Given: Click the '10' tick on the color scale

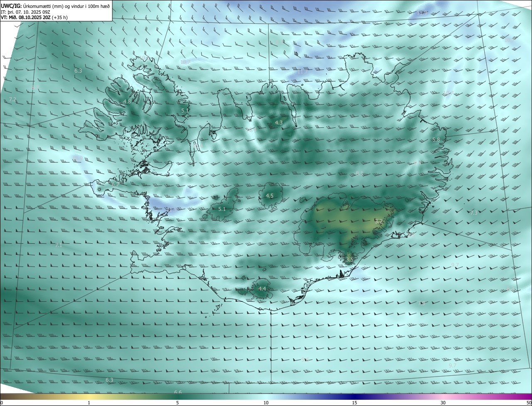Looking at the screenshot, I should (266, 403).
